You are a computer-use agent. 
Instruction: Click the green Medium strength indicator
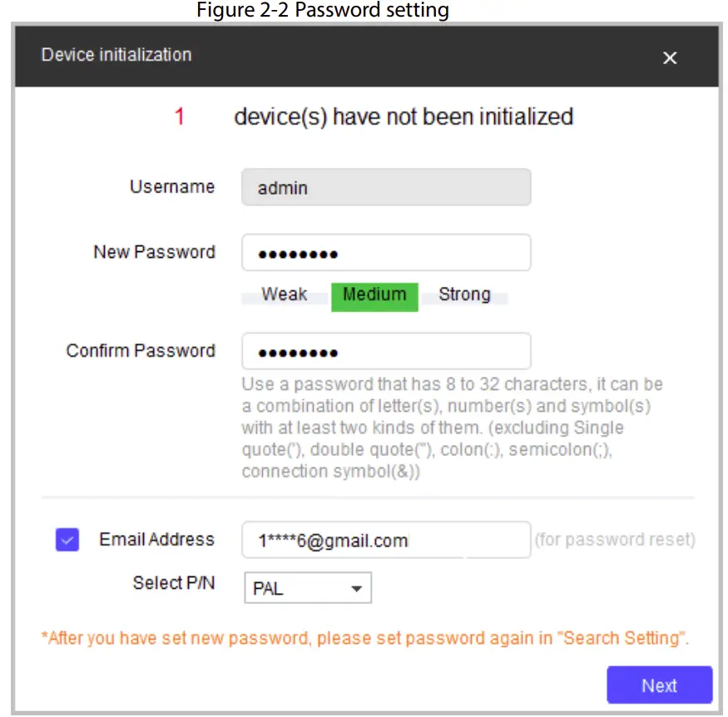(x=374, y=294)
